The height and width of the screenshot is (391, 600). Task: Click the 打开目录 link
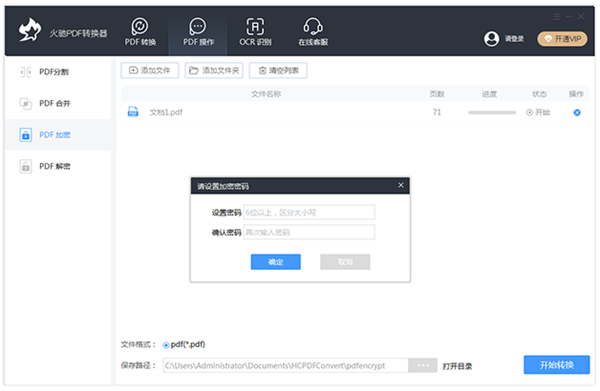point(457,366)
